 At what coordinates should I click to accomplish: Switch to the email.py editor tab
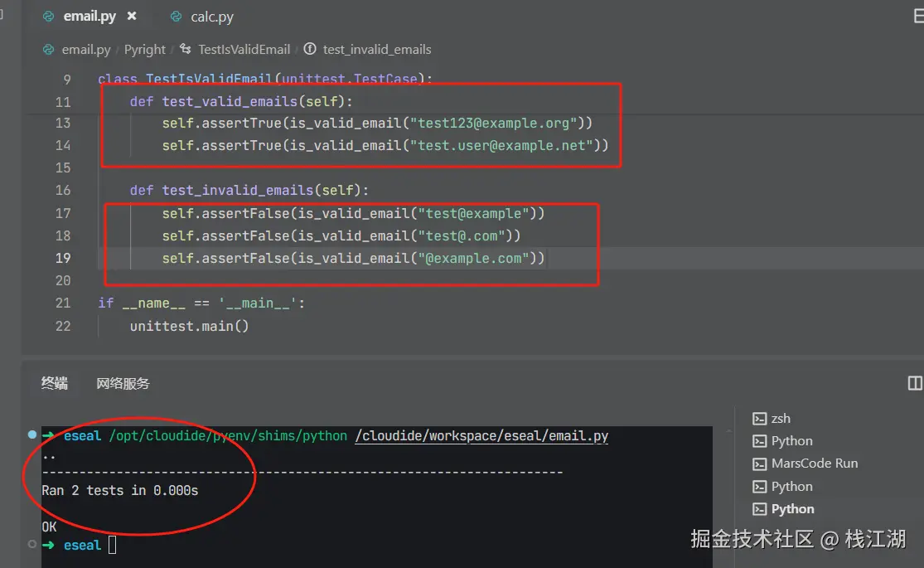click(x=89, y=17)
